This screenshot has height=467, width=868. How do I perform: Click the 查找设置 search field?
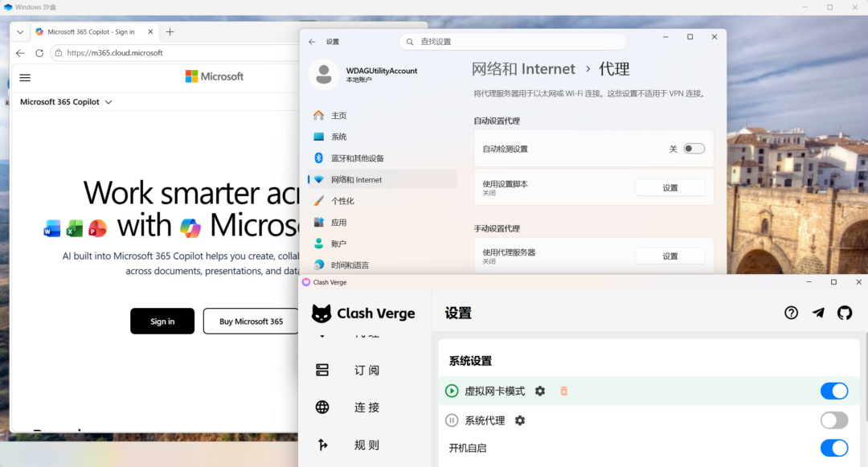[513, 42]
